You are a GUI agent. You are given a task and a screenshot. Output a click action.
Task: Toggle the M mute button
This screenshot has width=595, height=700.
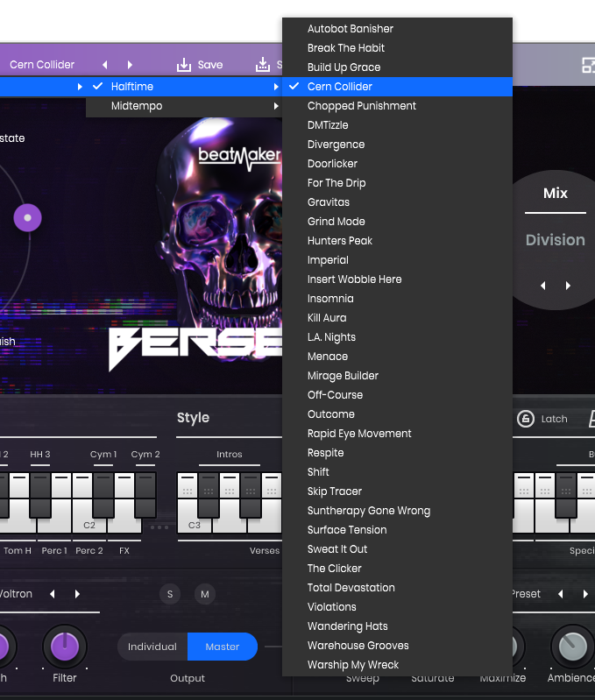[x=205, y=594]
